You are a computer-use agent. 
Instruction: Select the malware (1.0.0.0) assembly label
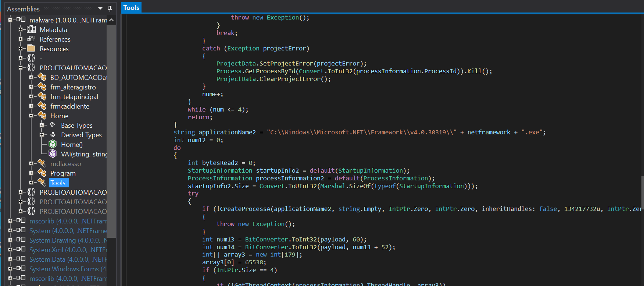click(68, 20)
